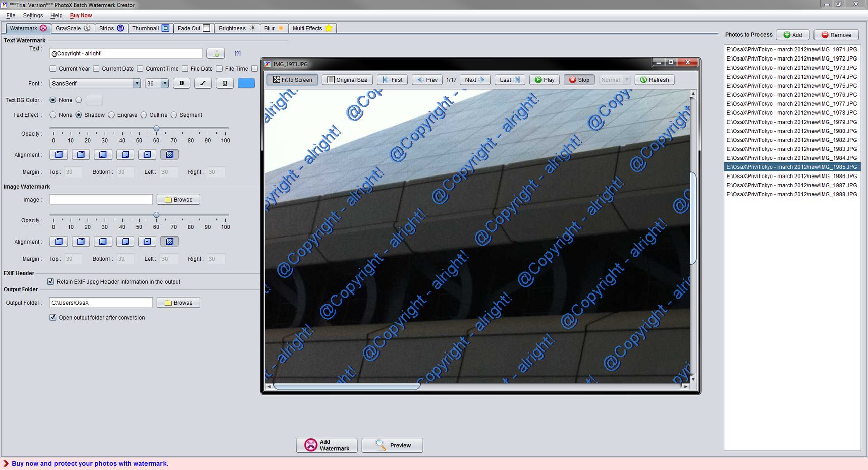Select first image watermark alignment icon

click(59, 242)
